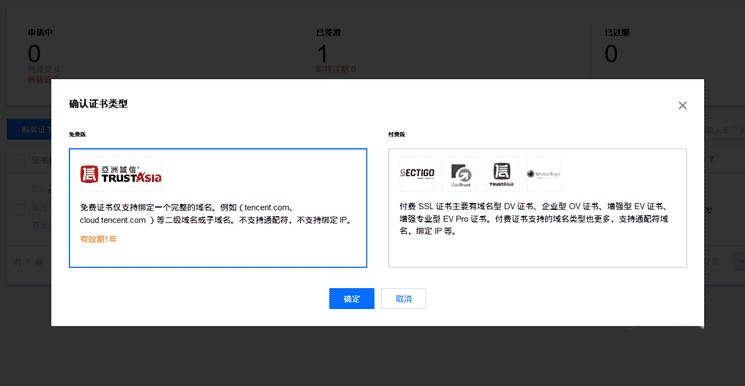Select the paid 付费版 certificate card

pyautogui.click(x=537, y=208)
